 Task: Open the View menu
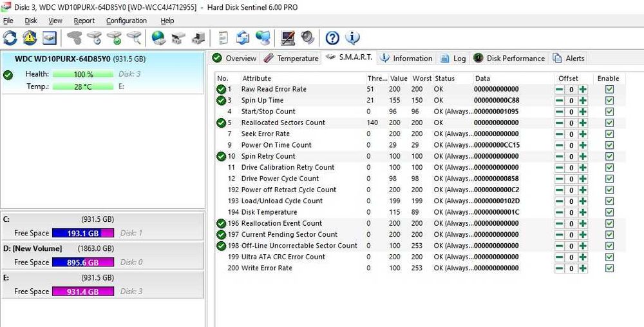[55, 21]
